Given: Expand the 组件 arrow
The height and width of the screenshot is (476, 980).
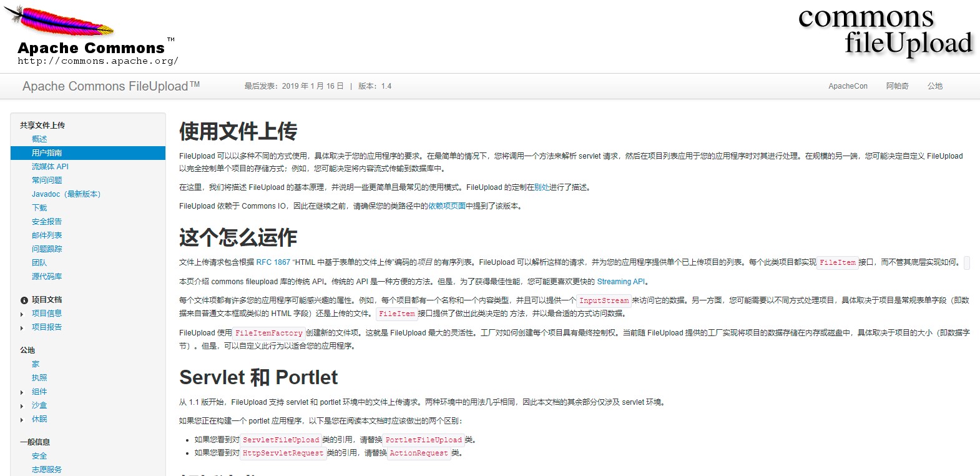Looking at the screenshot, I should tap(22, 392).
